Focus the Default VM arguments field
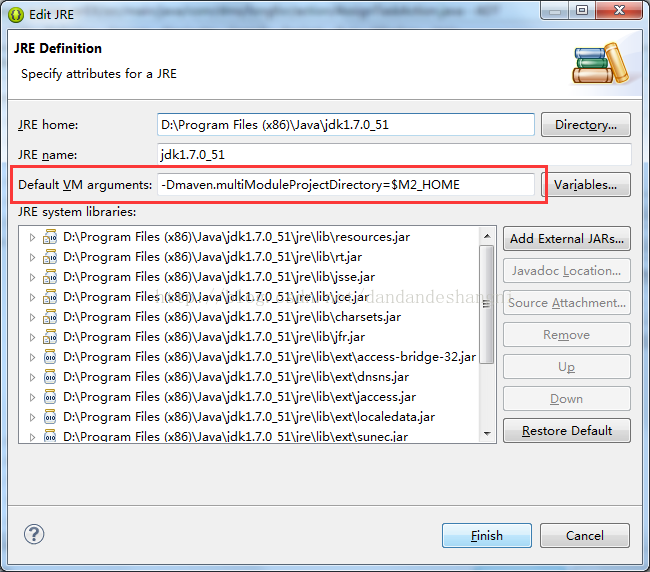Image resolution: width=650 pixels, height=572 pixels. point(346,184)
